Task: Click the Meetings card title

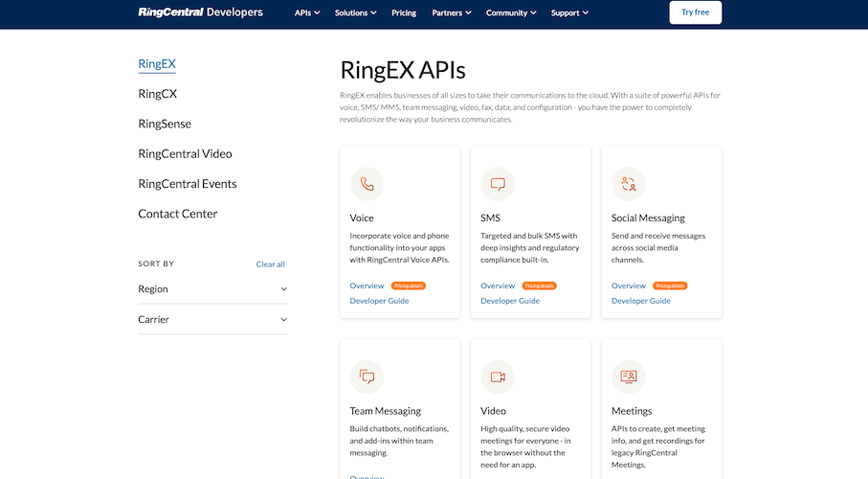Action: pos(632,411)
